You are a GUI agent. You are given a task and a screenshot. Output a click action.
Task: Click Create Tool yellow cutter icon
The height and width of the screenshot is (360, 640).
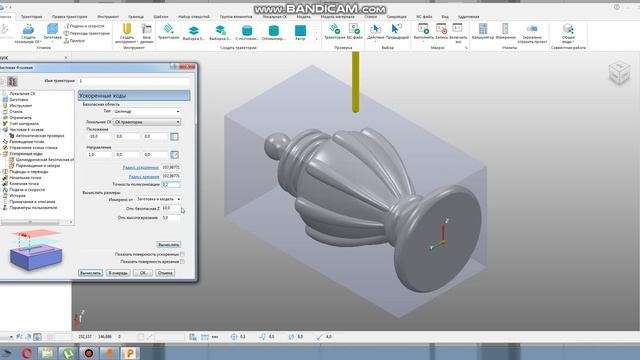coord(127,29)
